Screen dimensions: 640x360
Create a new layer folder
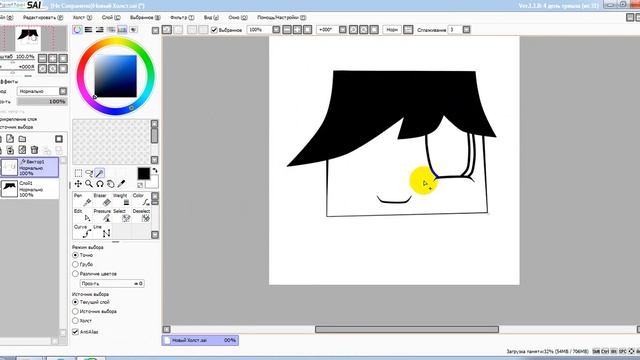22,139
